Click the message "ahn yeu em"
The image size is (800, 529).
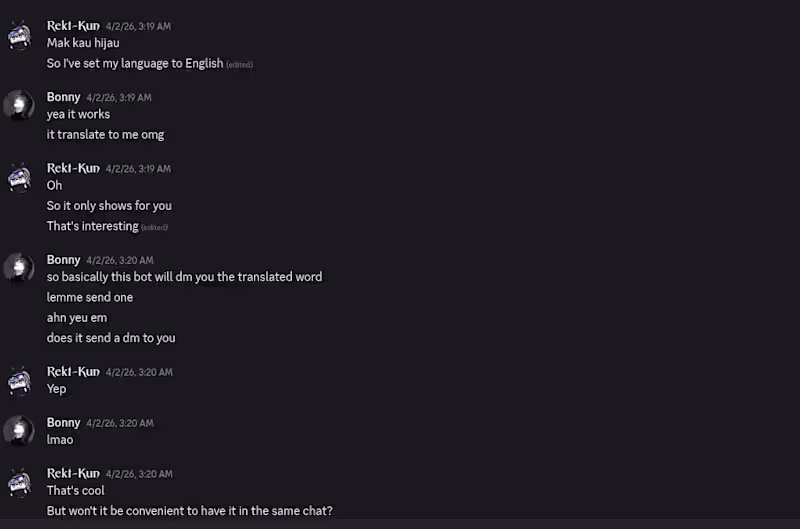(x=77, y=318)
